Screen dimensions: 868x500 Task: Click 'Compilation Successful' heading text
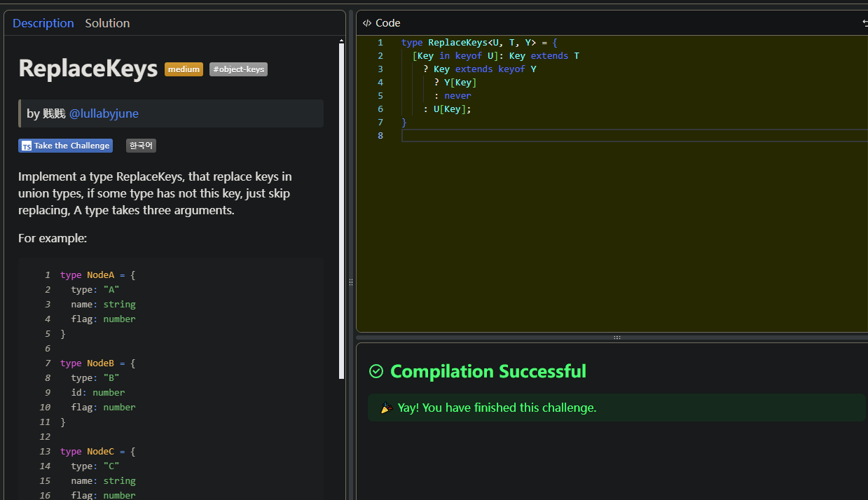pyautogui.click(x=488, y=371)
